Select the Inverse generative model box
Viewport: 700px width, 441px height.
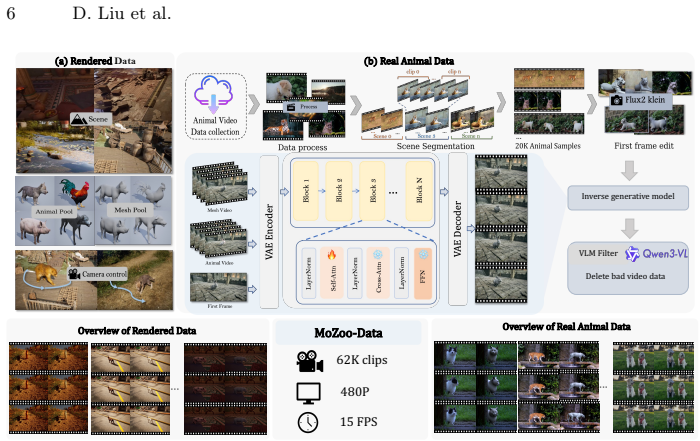(628, 197)
